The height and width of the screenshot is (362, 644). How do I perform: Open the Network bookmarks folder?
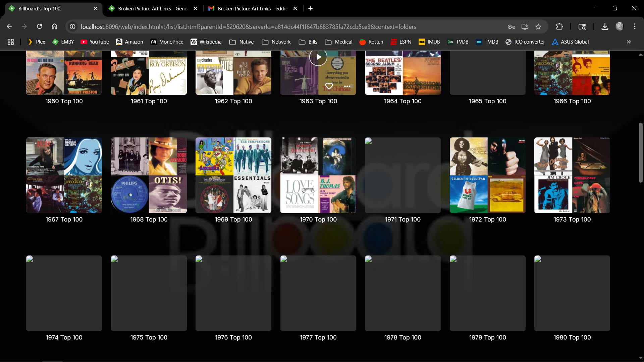tap(276, 42)
